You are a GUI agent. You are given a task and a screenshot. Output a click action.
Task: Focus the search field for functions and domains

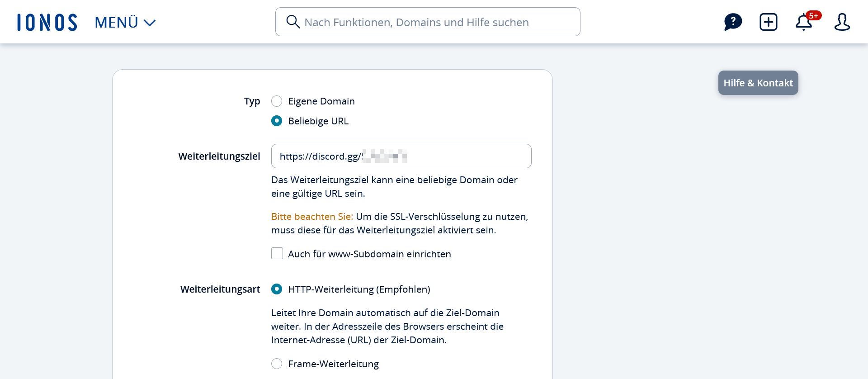tap(428, 22)
